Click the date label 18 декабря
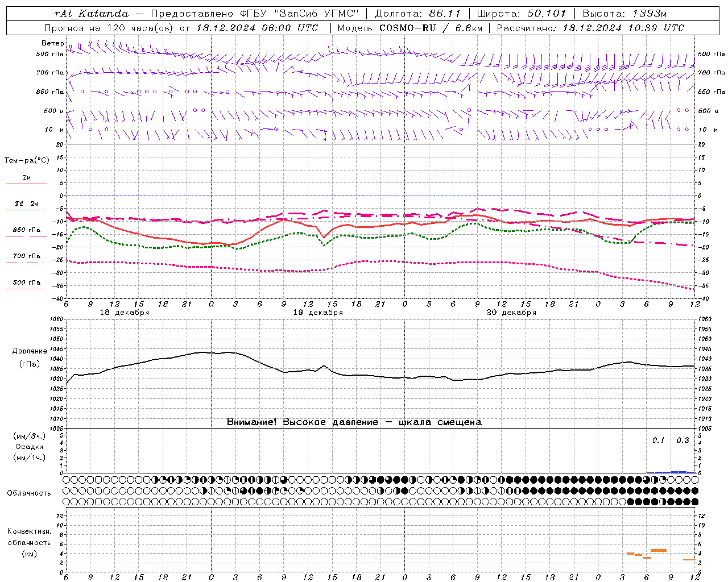The image size is (728, 582). click(x=125, y=313)
